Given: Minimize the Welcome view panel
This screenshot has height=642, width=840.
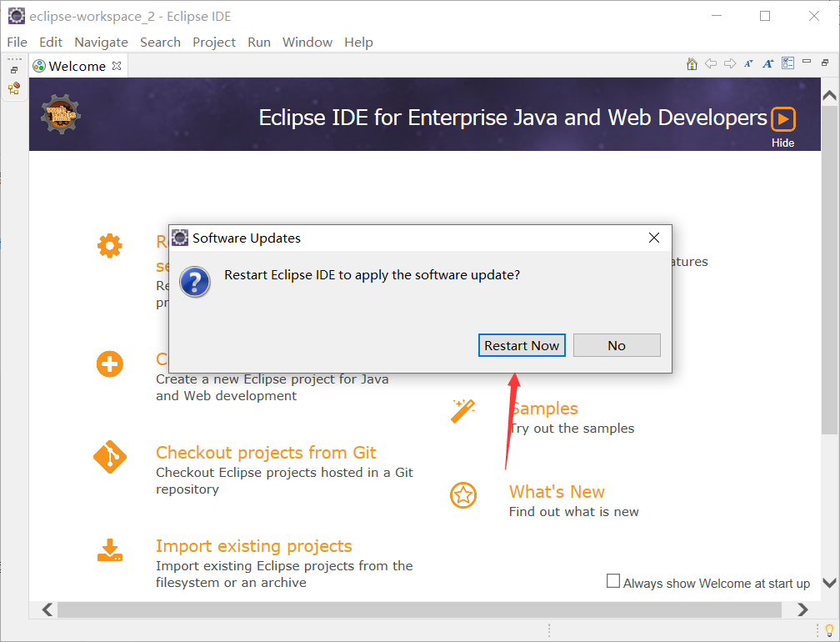Looking at the screenshot, I should [x=807, y=62].
